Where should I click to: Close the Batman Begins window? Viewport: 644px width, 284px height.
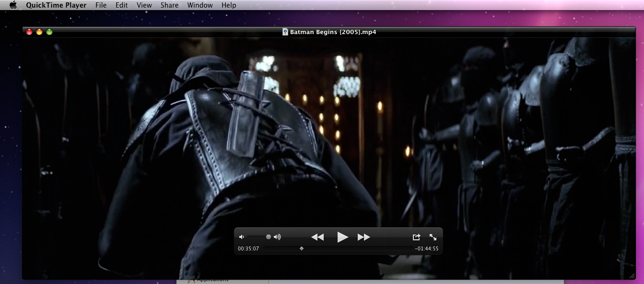click(x=29, y=32)
